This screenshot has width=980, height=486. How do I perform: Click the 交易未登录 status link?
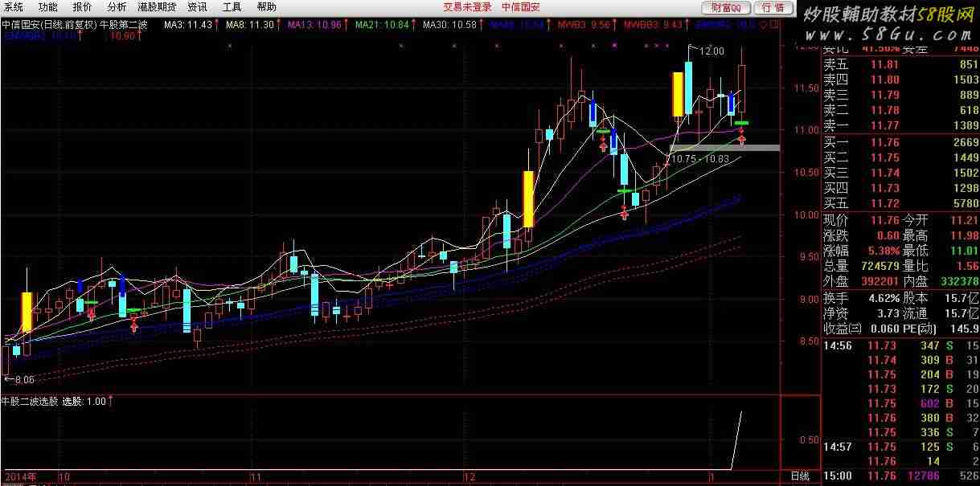(467, 6)
